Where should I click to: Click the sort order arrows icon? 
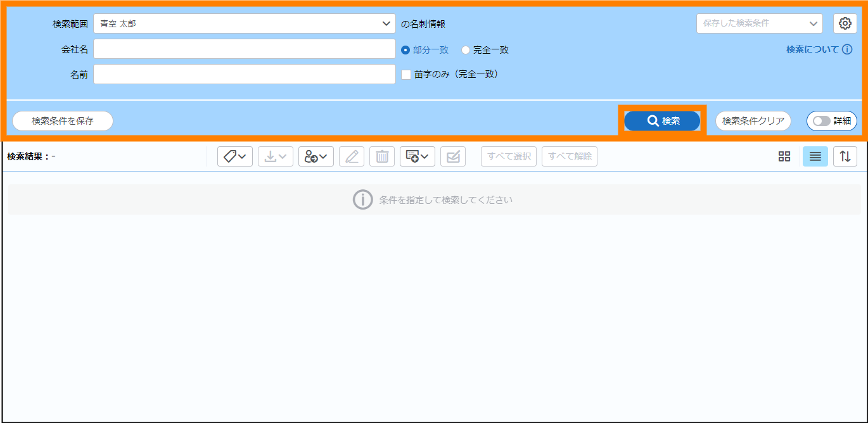coord(845,156)
